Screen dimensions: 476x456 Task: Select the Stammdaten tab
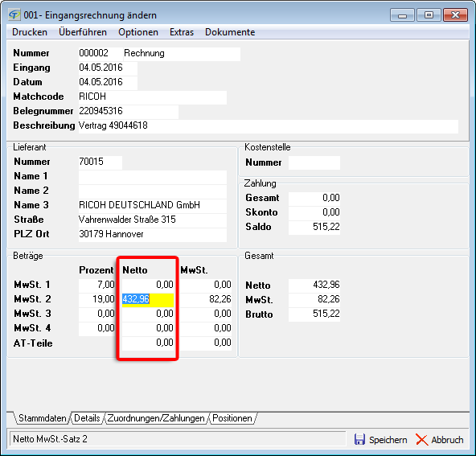[42, 418]
